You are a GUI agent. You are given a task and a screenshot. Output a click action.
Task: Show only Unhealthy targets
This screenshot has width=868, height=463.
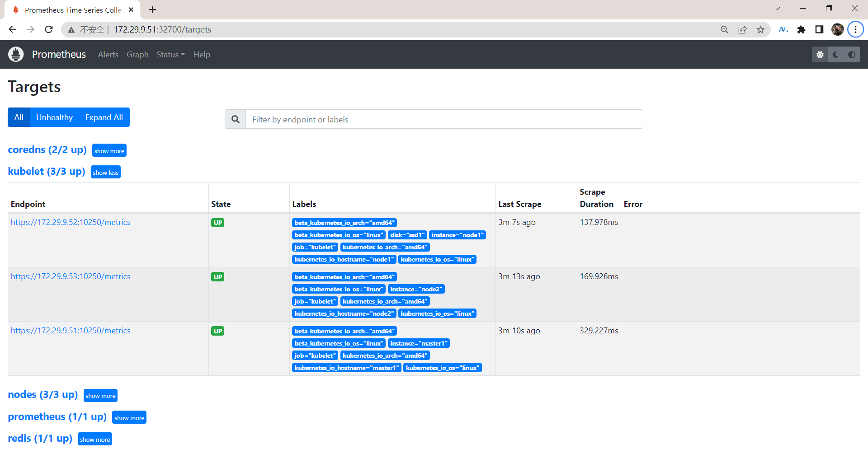point(54,117)
